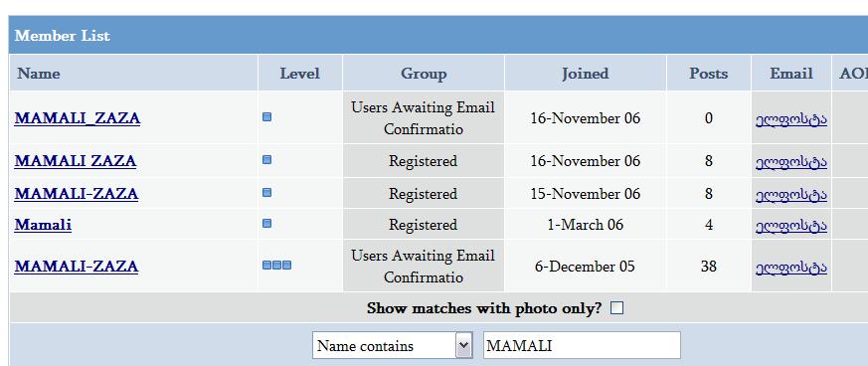The width and height of the screenshot is (868, 366).
Task: Click triple level pips for 38-post member
Action: pyautogui.click(x=276, y=266)
